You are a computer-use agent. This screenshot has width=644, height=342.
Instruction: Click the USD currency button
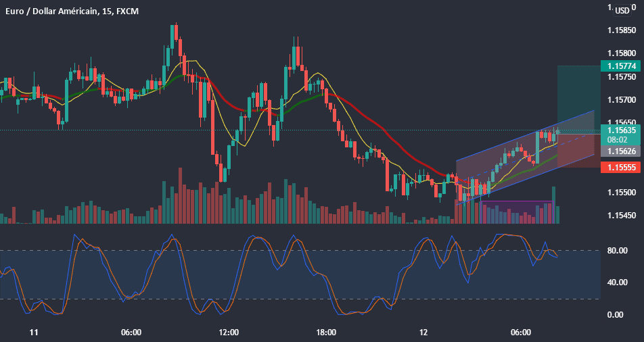coord(622,11)
